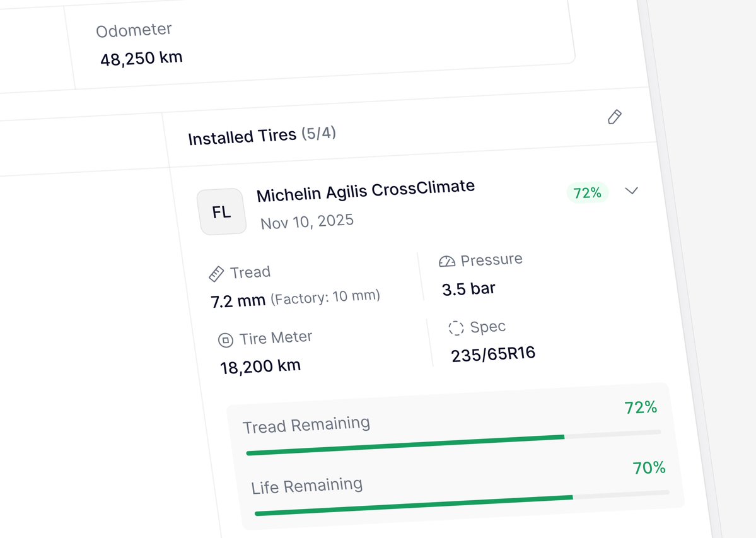Click the Life Remaining progress bar
This screenshot has height=538, width=756.
(x=462, y=503)
